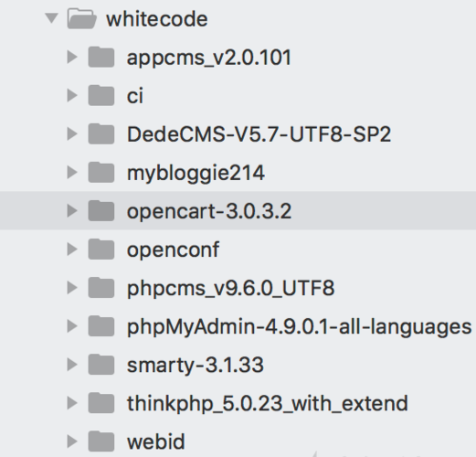Collapse the whitecode folder arrow

tap(51, 18)
